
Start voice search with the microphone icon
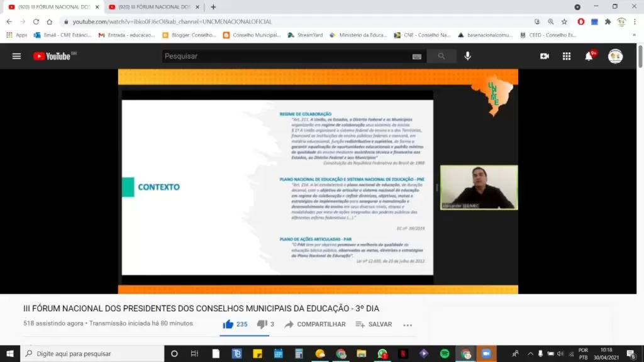[467, 56]
